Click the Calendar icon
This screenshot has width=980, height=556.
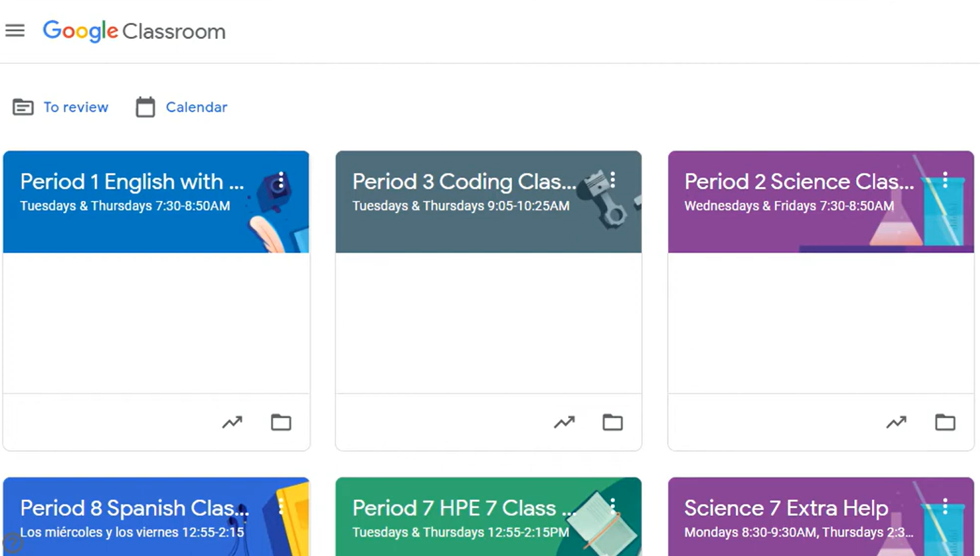click(x=145, y=107)
